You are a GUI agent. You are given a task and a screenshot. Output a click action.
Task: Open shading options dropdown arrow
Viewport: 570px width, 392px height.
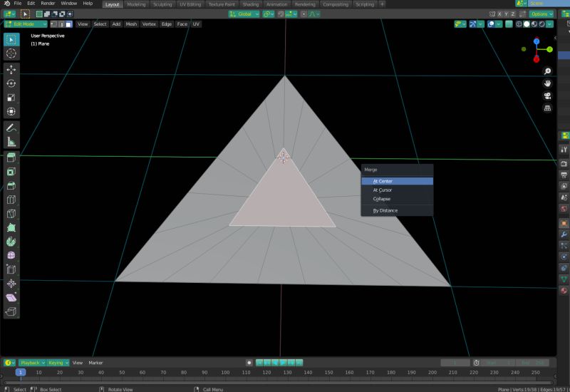549,24
